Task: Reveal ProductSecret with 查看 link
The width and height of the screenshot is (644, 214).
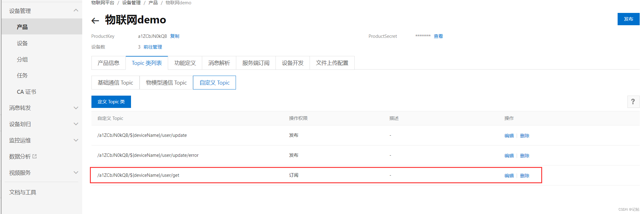Action: pos(438,36)
